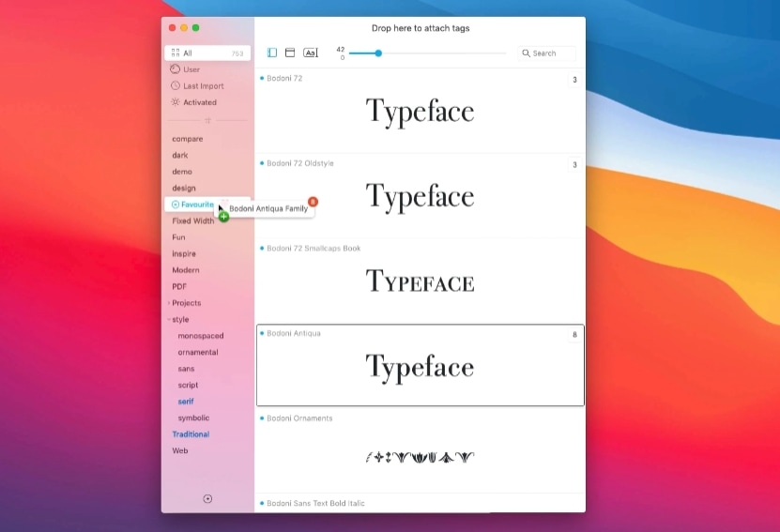Image resolution: width=780 pixels, height=532 pixels.
Task: Select the Web tag
Action: pyautogui.click(x=180, y=450)
